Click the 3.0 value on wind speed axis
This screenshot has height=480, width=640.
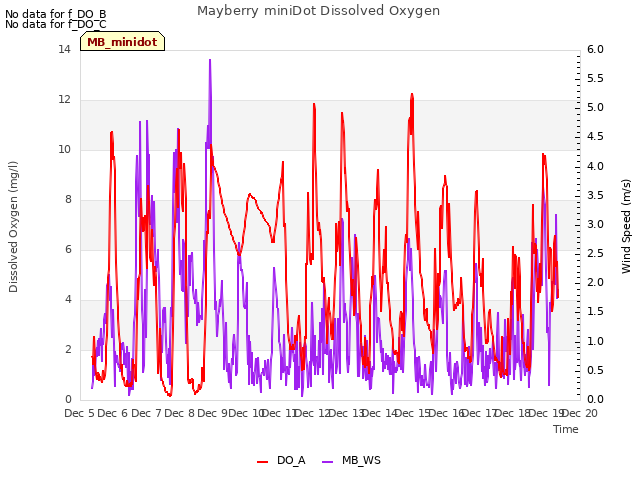click(595, 224)
